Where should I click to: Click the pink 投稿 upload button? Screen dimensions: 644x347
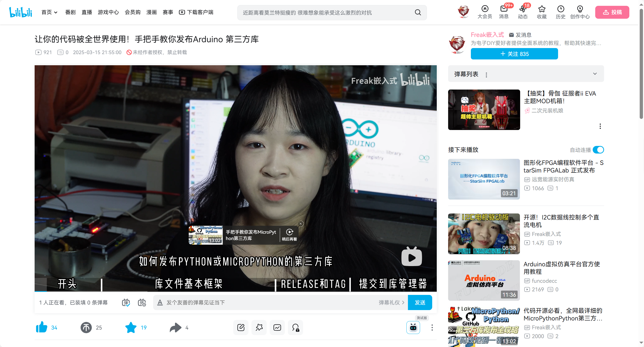(612, 12)
